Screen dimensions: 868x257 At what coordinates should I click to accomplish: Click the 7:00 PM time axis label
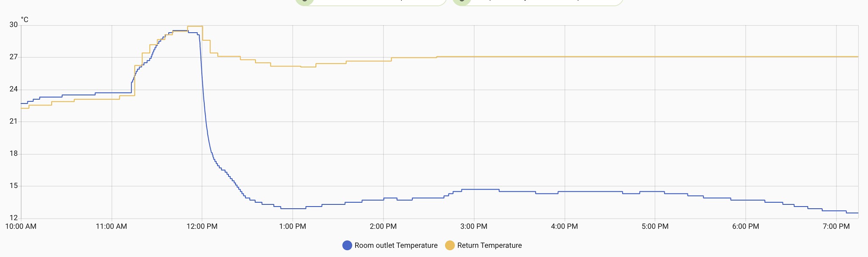[x=836, y=226]
